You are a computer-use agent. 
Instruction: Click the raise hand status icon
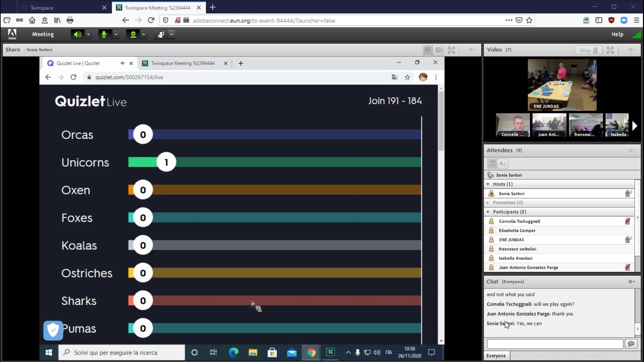coord(161,34)
